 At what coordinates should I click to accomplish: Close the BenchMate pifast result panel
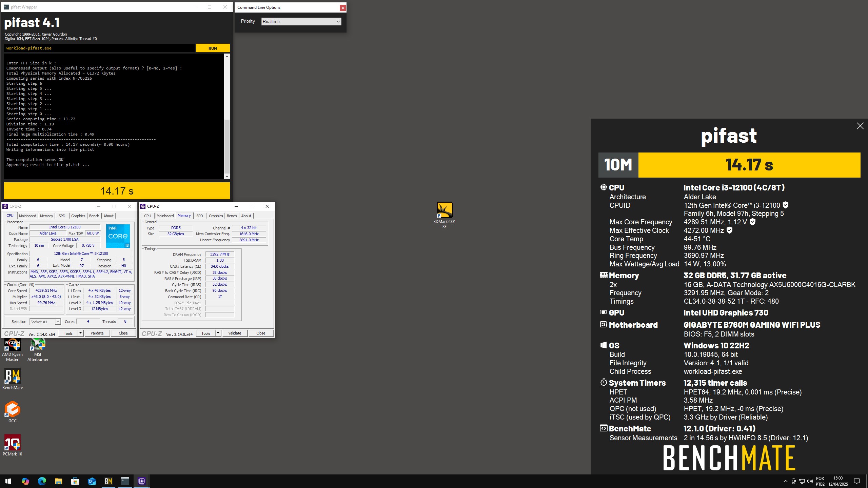pos(860,126)
